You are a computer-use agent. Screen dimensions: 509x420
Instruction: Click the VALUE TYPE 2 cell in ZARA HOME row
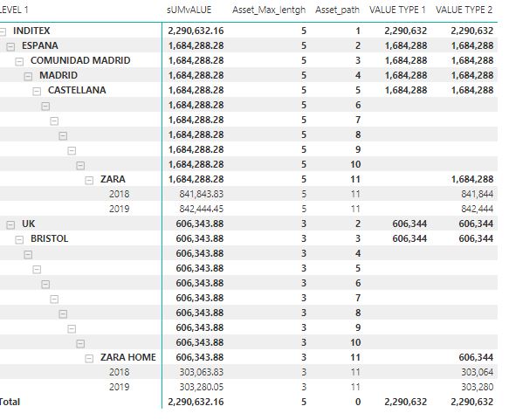(476, 357)
